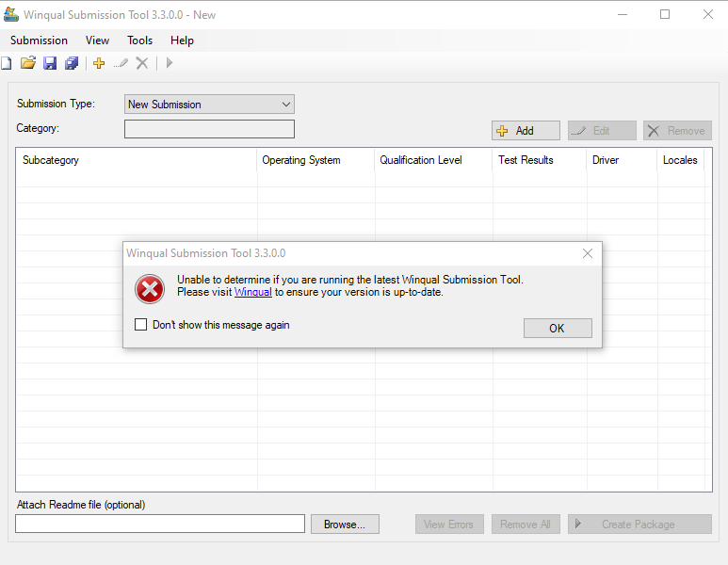Click the Edit button above the table
Screen dimensions: 728x565
(602, 131)
